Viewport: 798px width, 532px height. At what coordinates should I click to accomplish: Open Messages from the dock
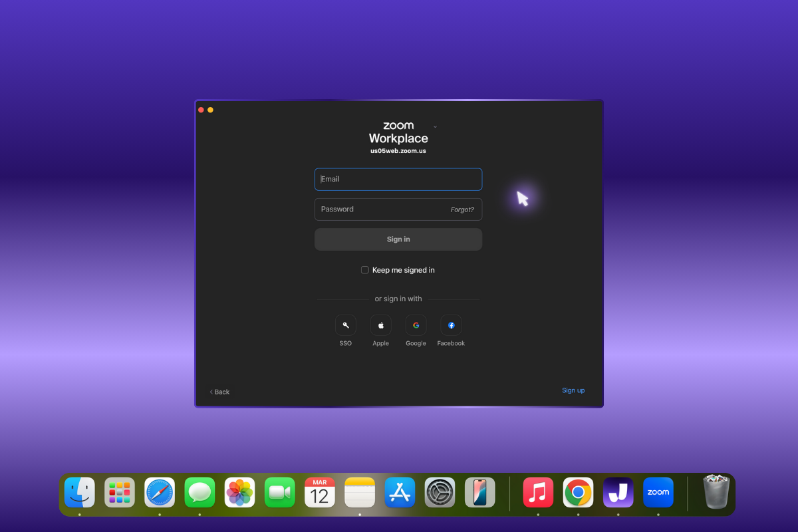pyautogui.click(x=199, y=493)
